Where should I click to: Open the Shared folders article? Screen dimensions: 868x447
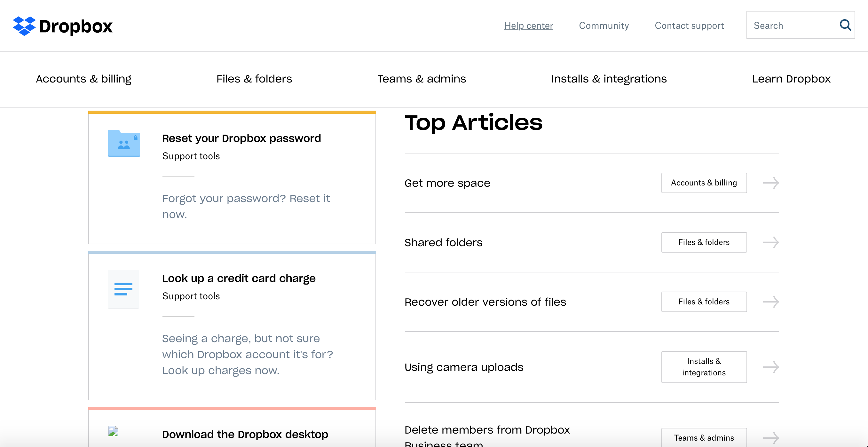pos(443,243)
